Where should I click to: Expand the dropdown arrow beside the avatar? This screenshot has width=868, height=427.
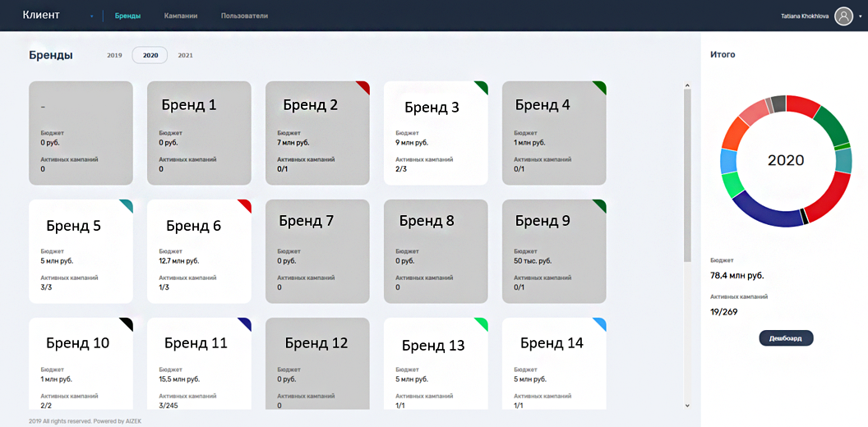860,16
